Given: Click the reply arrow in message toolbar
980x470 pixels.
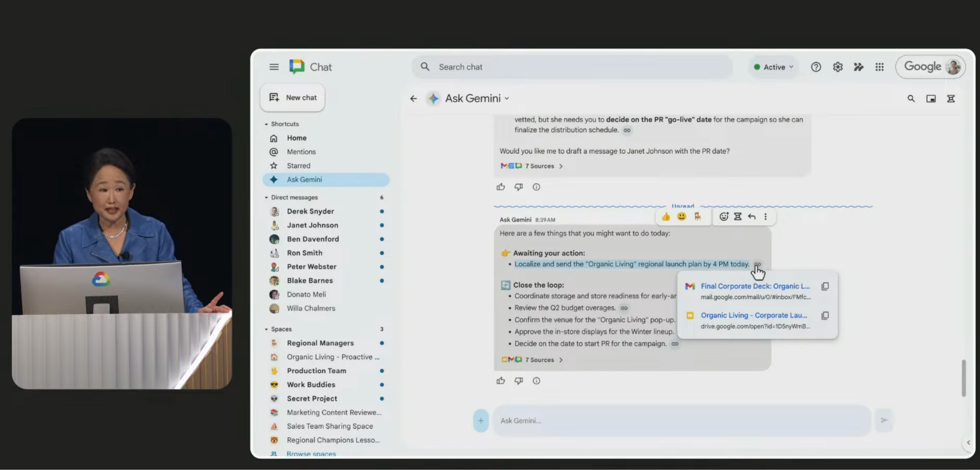Looking at the screenshot, I should pyautogui.click(x=752, y=217).
